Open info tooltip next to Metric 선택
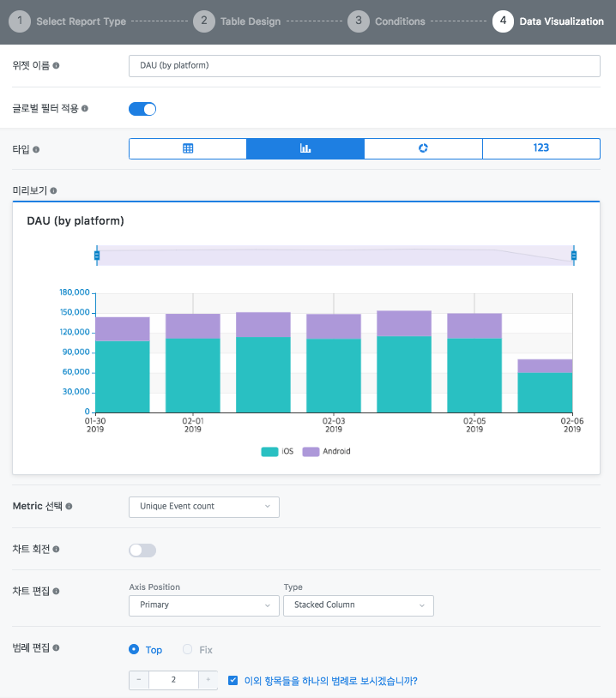The width and height of the screenshot is (616, 698). click(69, 506)
